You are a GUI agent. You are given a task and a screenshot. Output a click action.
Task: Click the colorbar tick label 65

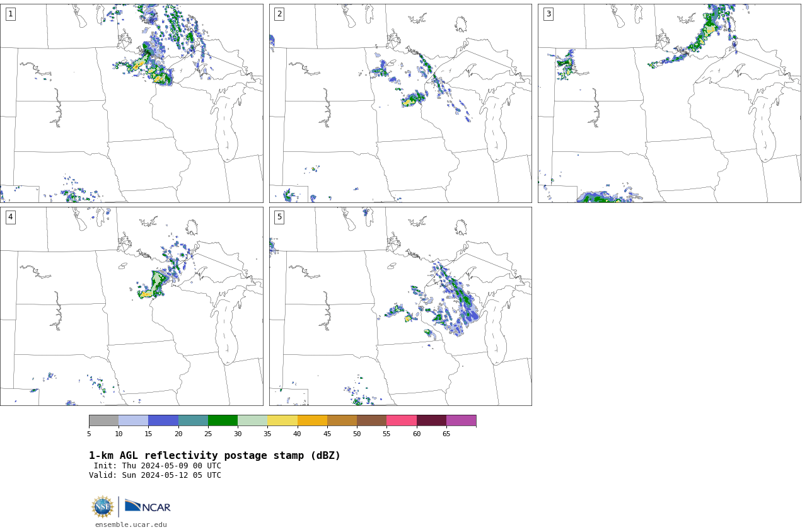click(x=446, y=434)
